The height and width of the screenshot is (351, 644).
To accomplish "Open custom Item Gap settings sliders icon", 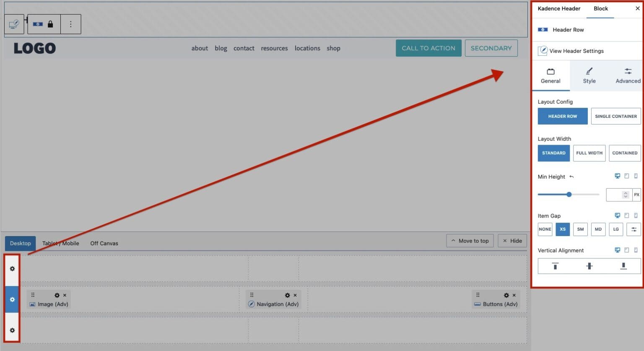I will click(634, 229).
